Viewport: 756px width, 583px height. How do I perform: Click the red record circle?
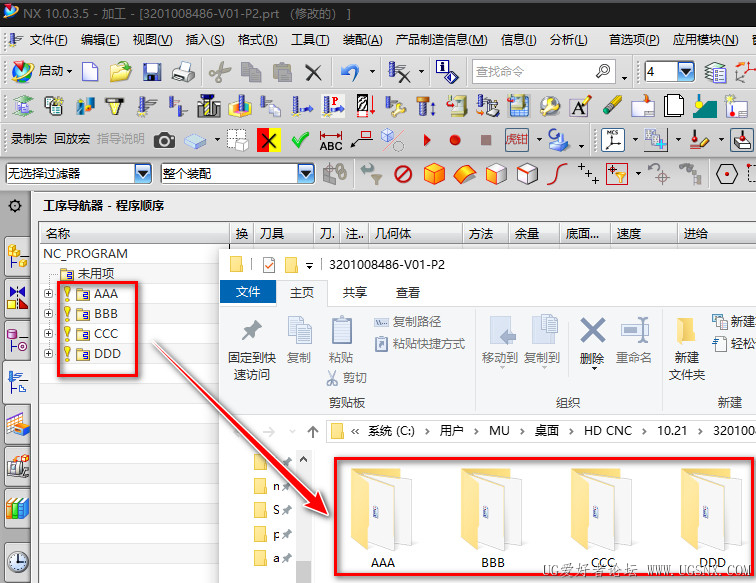coord(455,140)
